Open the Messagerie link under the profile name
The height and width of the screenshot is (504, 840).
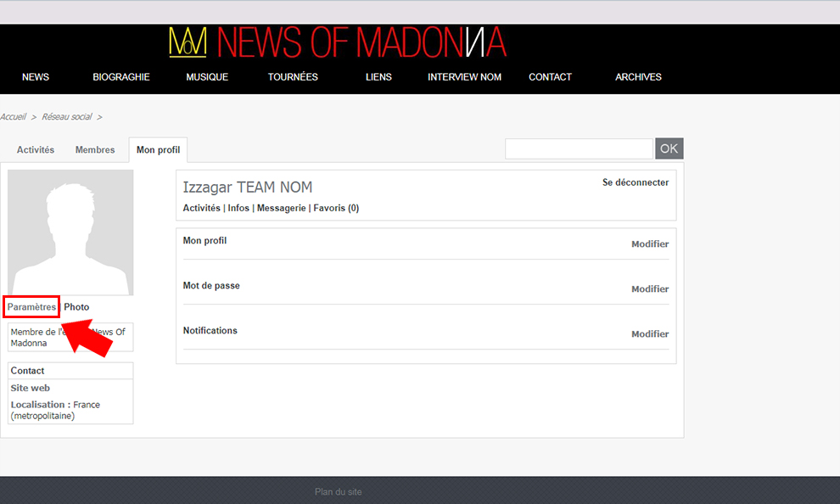click(x=281, y=208)
